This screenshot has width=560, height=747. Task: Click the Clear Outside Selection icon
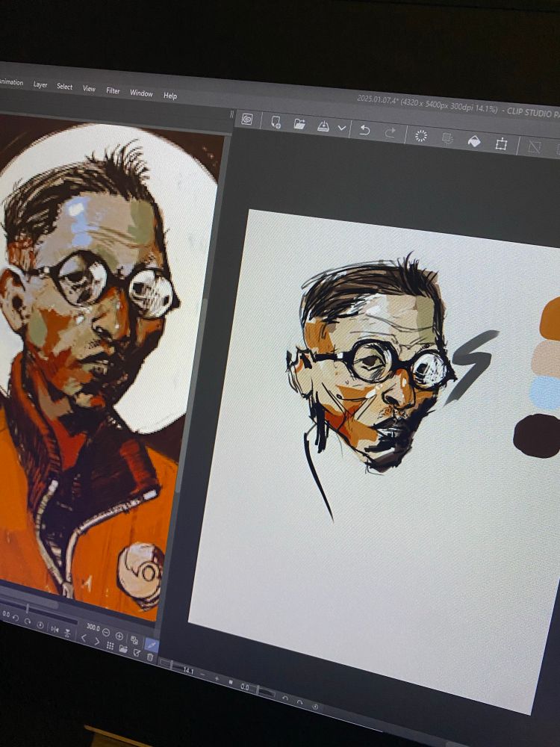click(447, 138)
